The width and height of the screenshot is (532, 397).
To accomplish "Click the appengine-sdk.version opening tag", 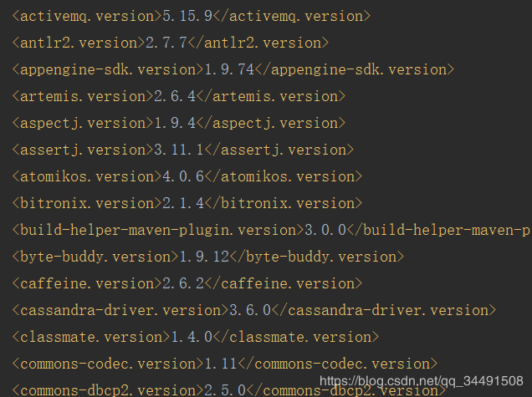I will tap(106, 69).
